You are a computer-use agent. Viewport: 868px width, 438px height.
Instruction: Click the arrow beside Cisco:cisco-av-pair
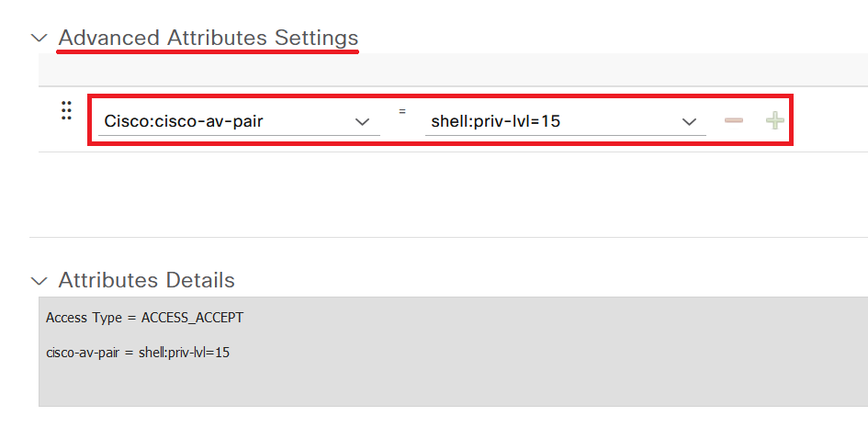(362, 122)
